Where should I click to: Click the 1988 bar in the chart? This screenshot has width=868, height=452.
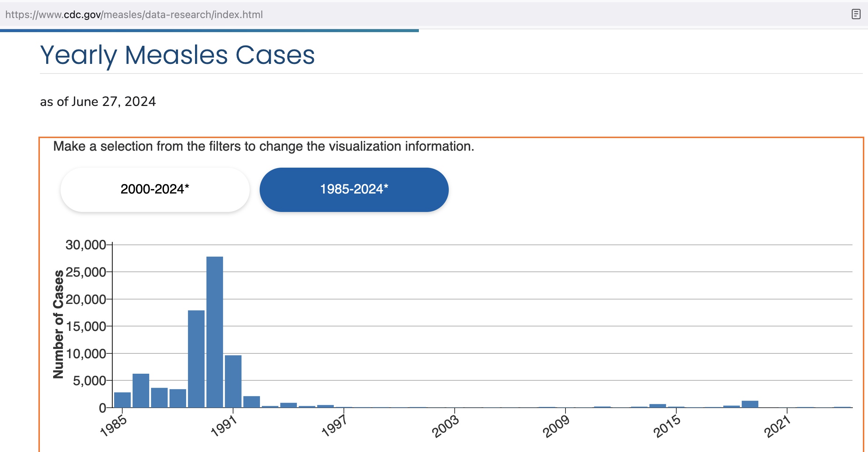(178, 398)
